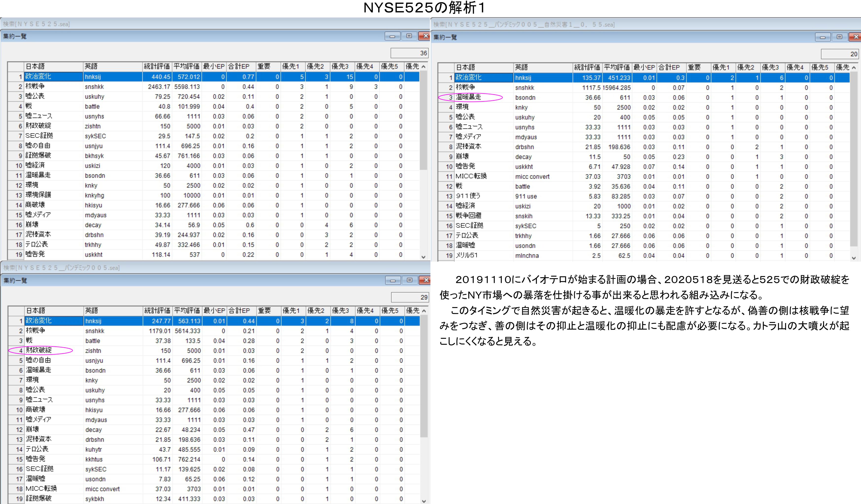Minimize the top-left 集約一覧 window
The image size is (861, 504).
[392, 36]
